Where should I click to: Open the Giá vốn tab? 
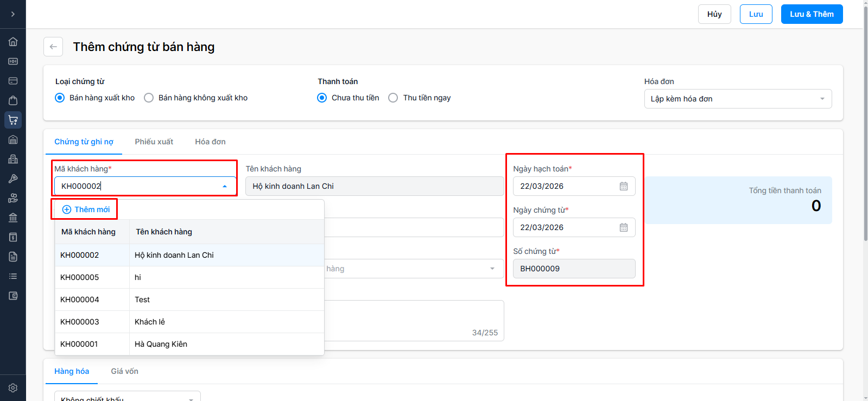[x=124, y=371]
